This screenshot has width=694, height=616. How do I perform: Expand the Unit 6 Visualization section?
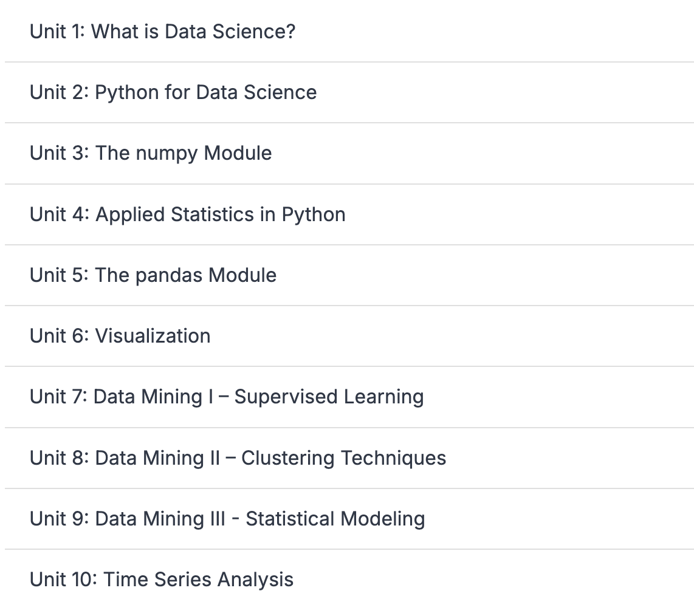point(120,336)
